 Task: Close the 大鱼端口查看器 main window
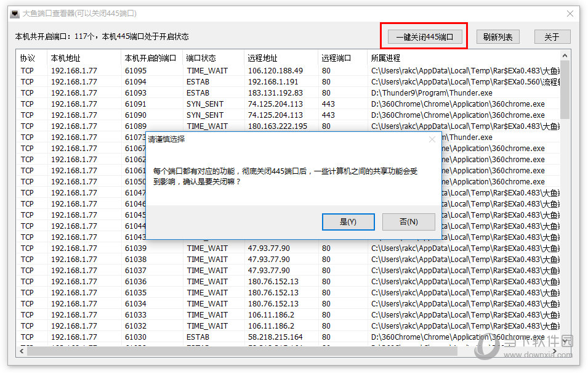click(x=570, y=14)
